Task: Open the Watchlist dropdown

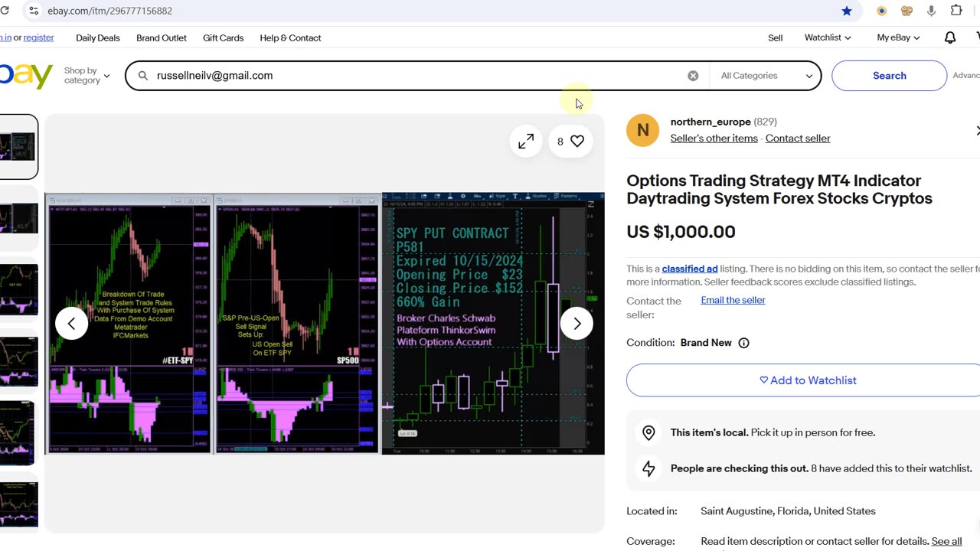Action: [x=828, y=37]
